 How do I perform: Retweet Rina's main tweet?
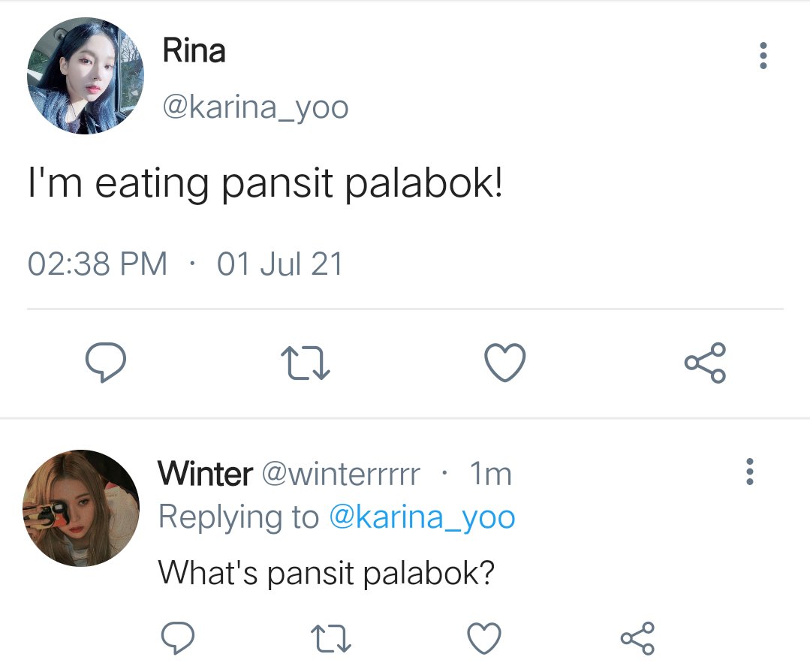coord(306,363)
